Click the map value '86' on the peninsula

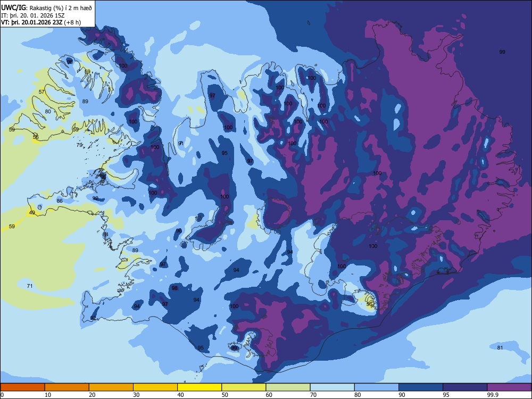[60, 201]
